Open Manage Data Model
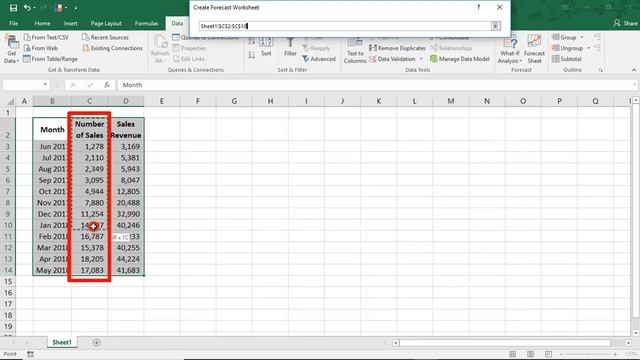The image size is (640, 360). click(x=460, y=59)
